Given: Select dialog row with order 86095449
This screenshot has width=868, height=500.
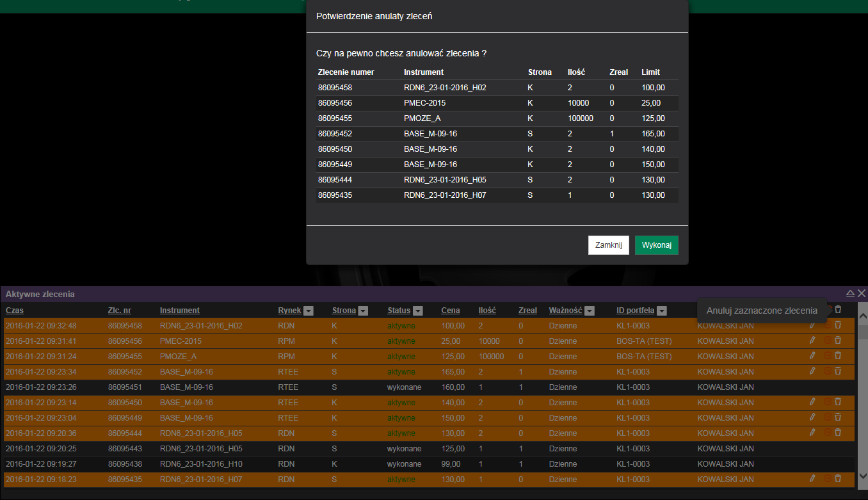Looking at the screenshot, I should click(497, 165).
